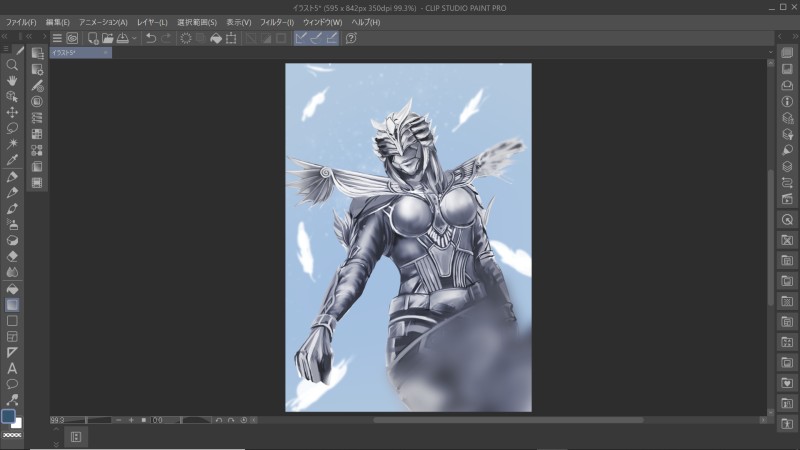Screen dimensions: 800x450
Task: Select the Eraser tool
Action: tap(12, 256)
